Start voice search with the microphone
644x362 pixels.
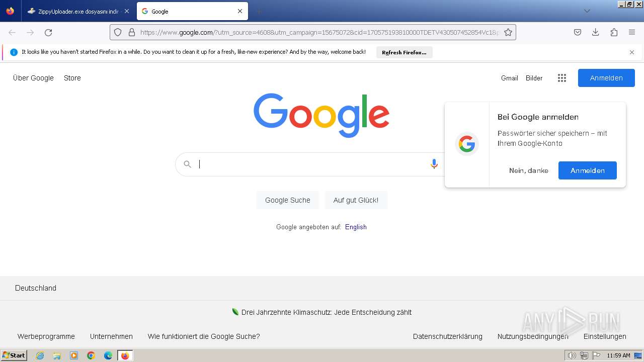click(x=434, y=164)
